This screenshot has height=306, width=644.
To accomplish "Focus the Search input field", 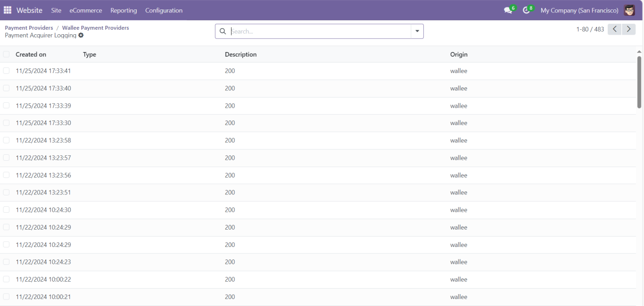I will (x=317, y=31).
